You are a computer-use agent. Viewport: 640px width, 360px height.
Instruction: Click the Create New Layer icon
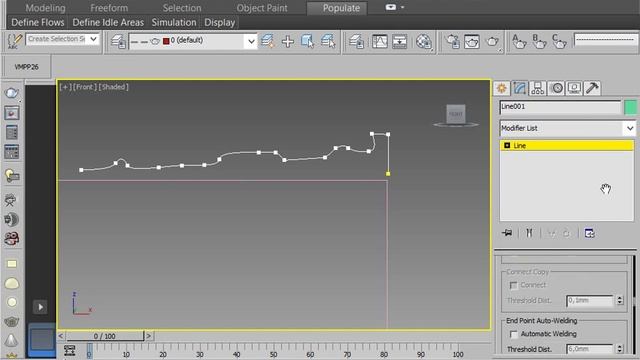[x=267, y=41]
